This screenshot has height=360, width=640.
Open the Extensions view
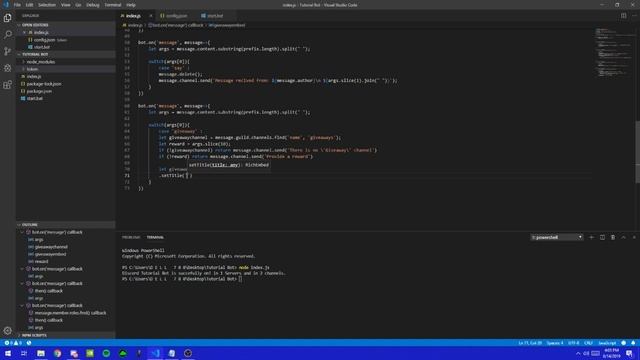tap(7, 85)
